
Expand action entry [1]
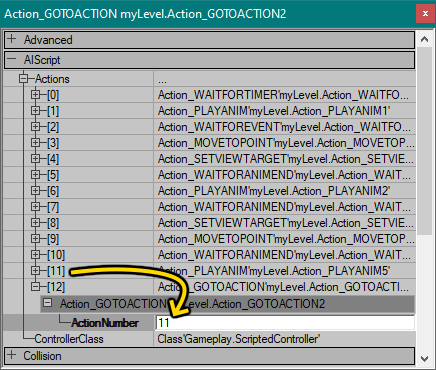pos(35,111)
